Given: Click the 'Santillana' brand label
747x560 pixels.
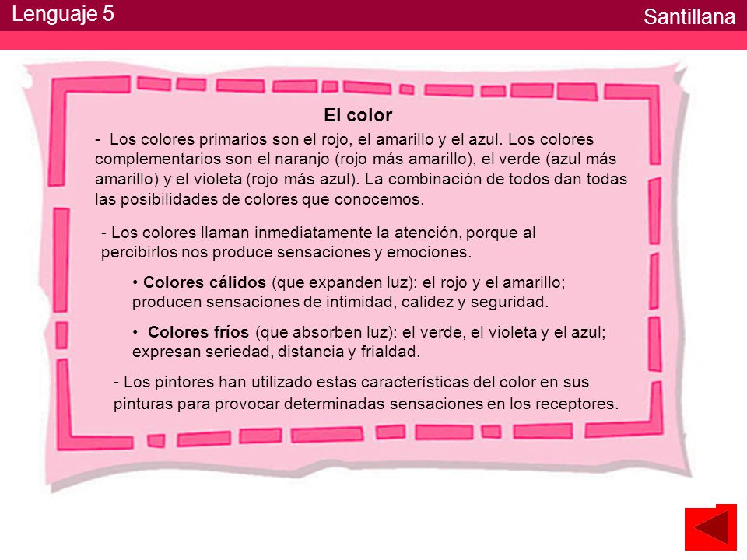Looking at the screenshot, I should pos(689,17).
